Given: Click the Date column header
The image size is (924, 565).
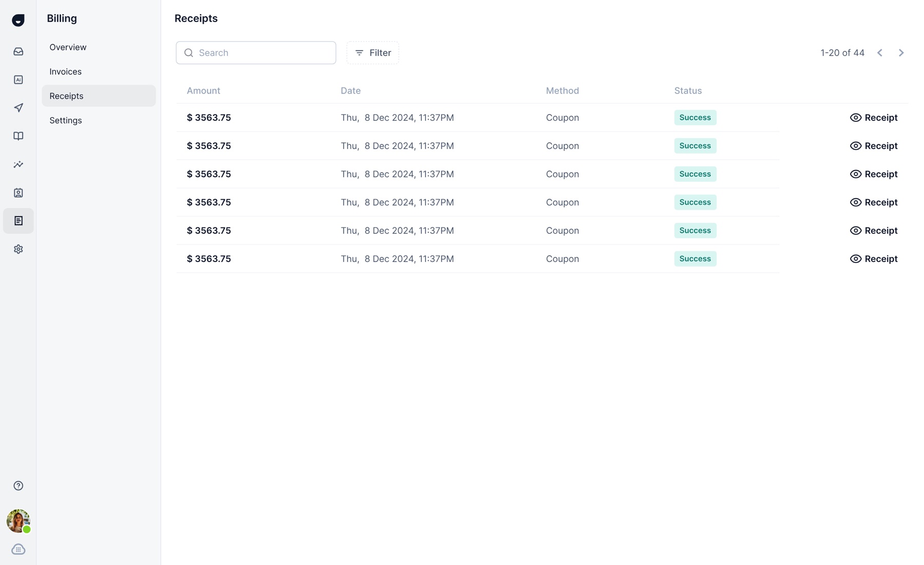Looking at the screenshot, I should [351, 91].
